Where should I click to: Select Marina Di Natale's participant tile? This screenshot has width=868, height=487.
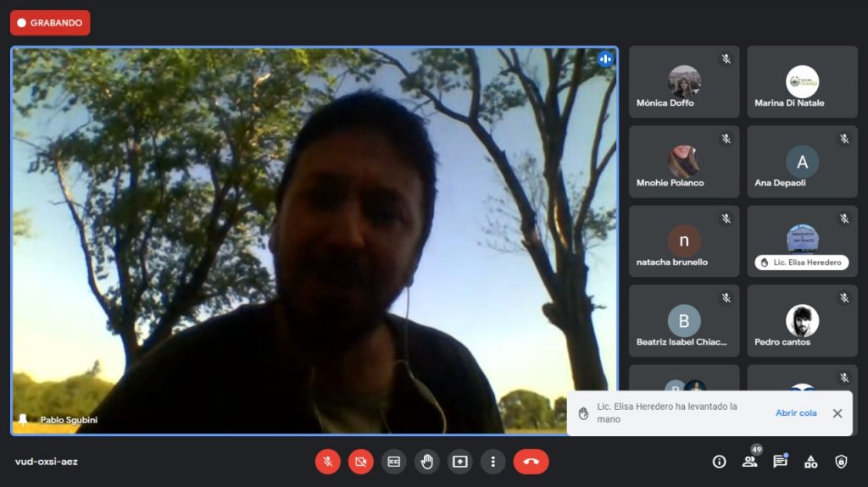point(802,82)
